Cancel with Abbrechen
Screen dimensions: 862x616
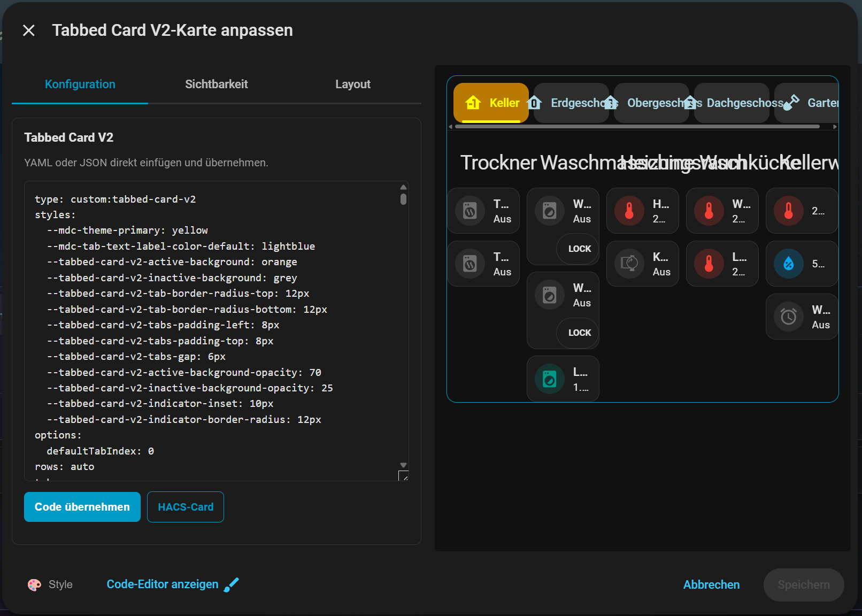[711, 585]
